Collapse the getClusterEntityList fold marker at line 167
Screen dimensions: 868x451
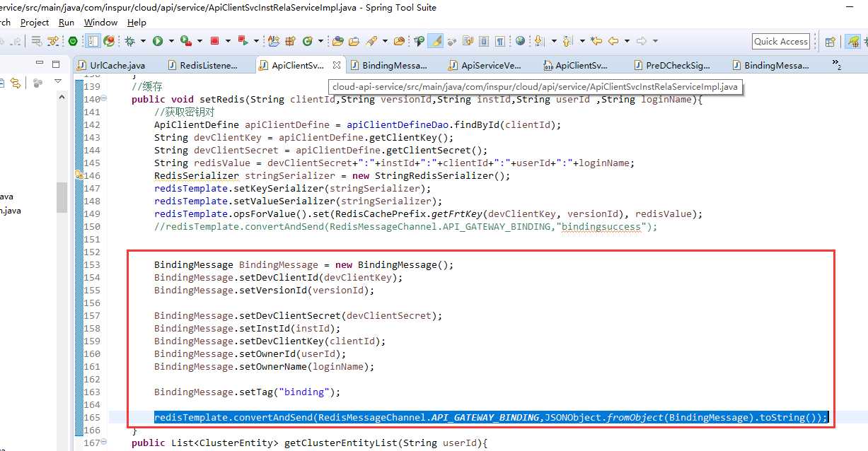pos(104,443)
